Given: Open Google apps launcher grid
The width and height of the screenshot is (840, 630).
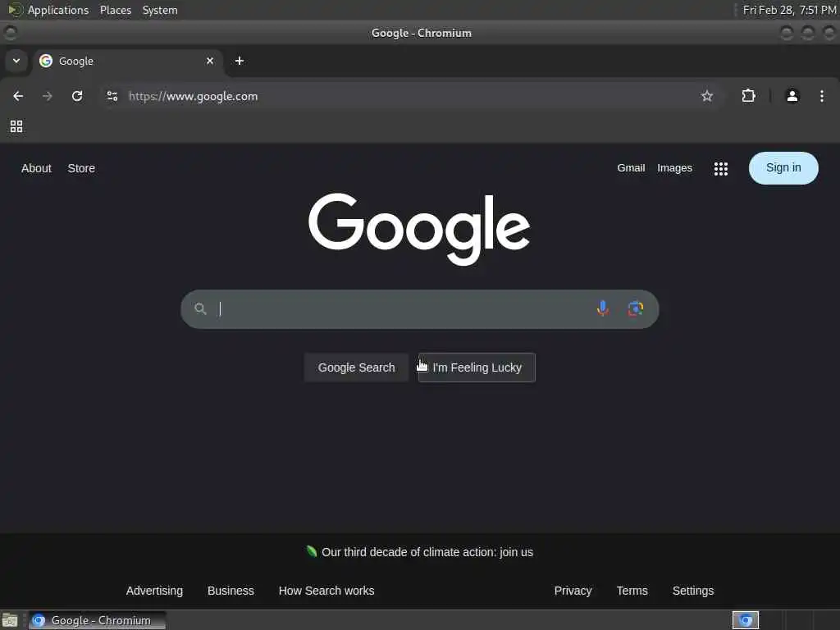Looking at the screenshot, I should coord(721,169).
